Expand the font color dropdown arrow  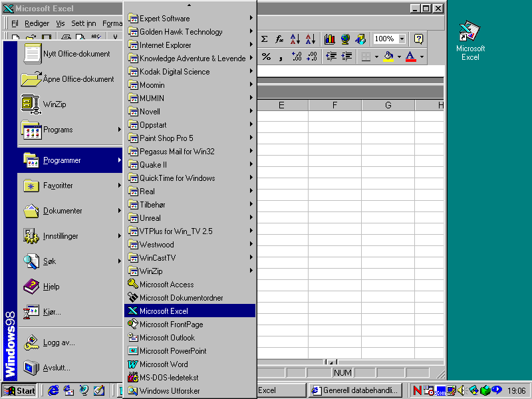click(x=422, y=57)
